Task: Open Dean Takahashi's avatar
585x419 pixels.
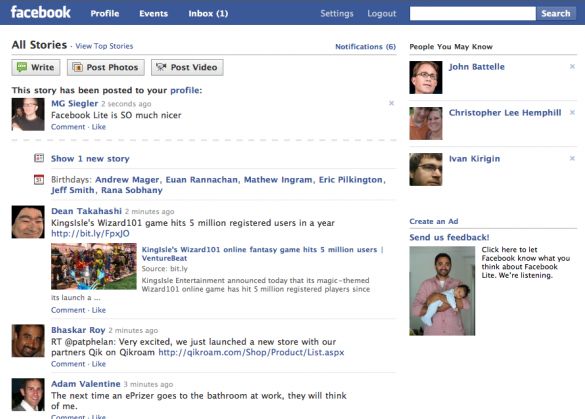Action: (x=28, y=222)
